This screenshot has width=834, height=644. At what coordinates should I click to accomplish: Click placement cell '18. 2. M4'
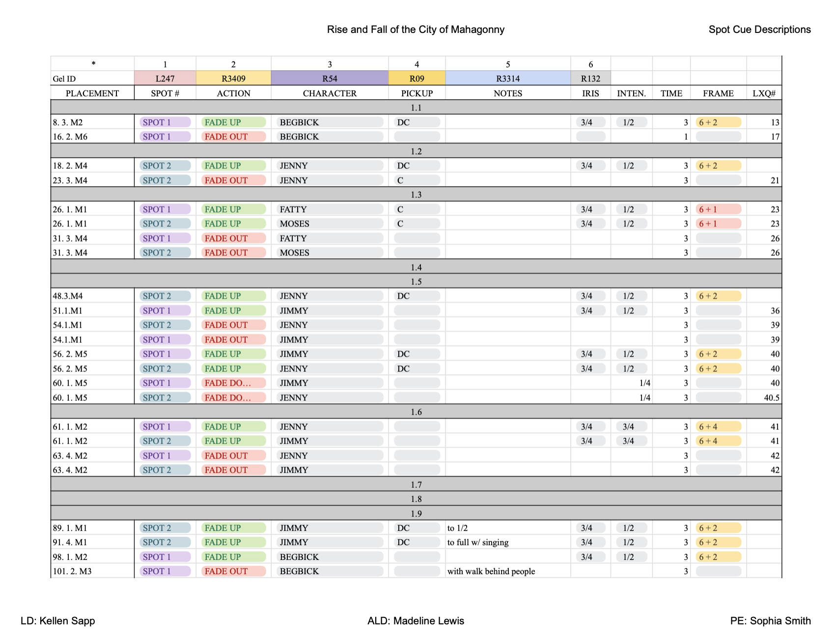92,166
